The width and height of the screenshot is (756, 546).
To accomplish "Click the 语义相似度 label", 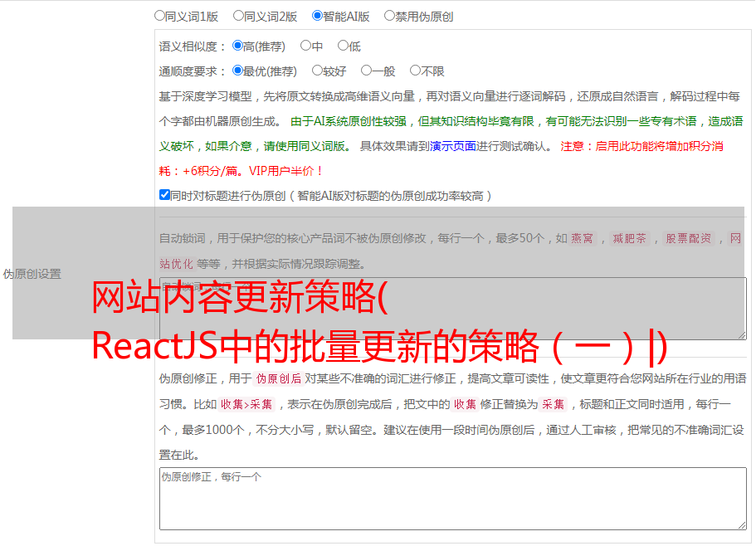I will click(193, 46).
